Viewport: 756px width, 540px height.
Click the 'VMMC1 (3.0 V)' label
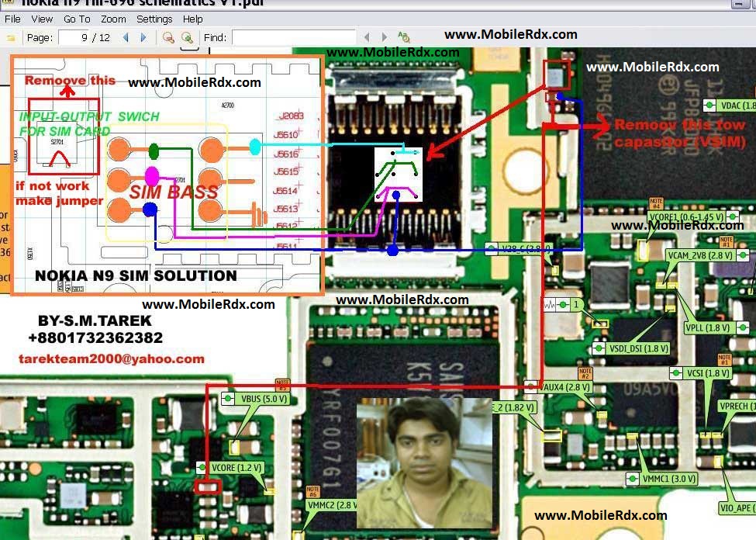(x=669, y=479)
